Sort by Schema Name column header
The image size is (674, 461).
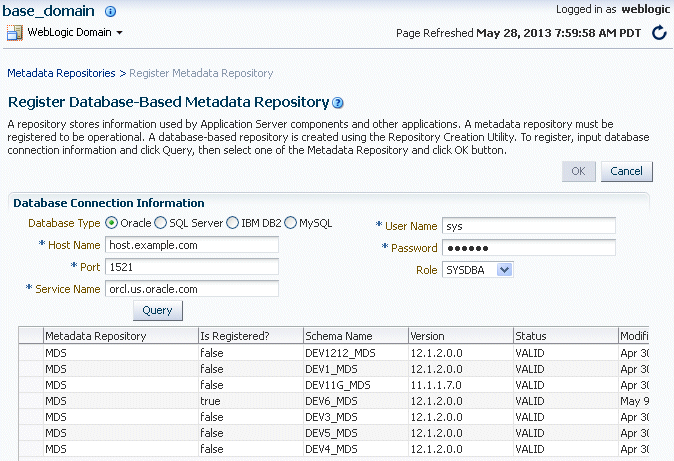click(356, 336)
